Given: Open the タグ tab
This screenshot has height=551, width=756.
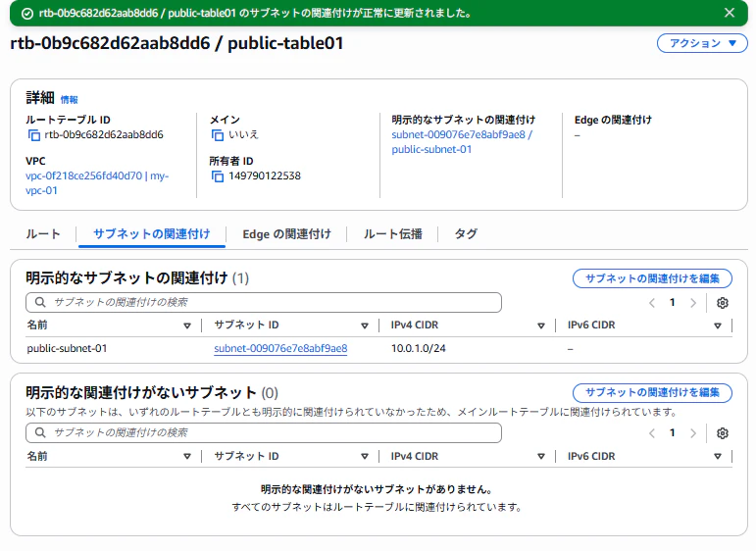Looking at the screenshot, I should pos(466,234).
